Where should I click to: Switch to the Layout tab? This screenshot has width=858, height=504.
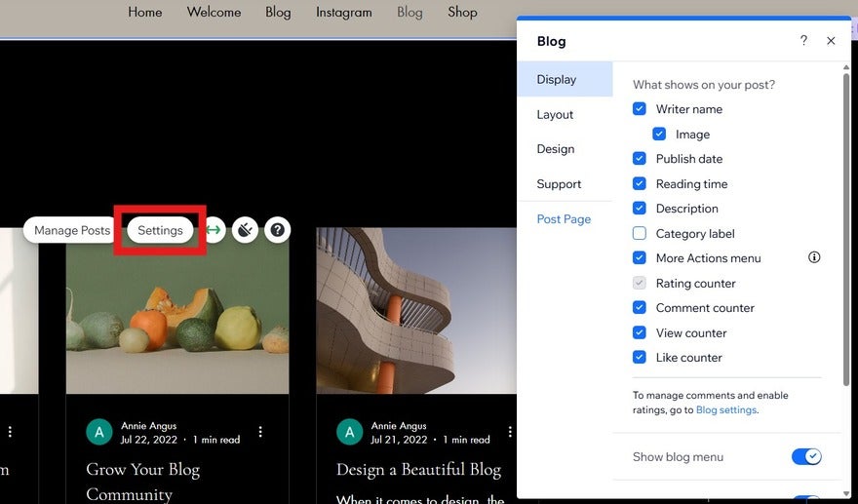click(x=555, y=115)
